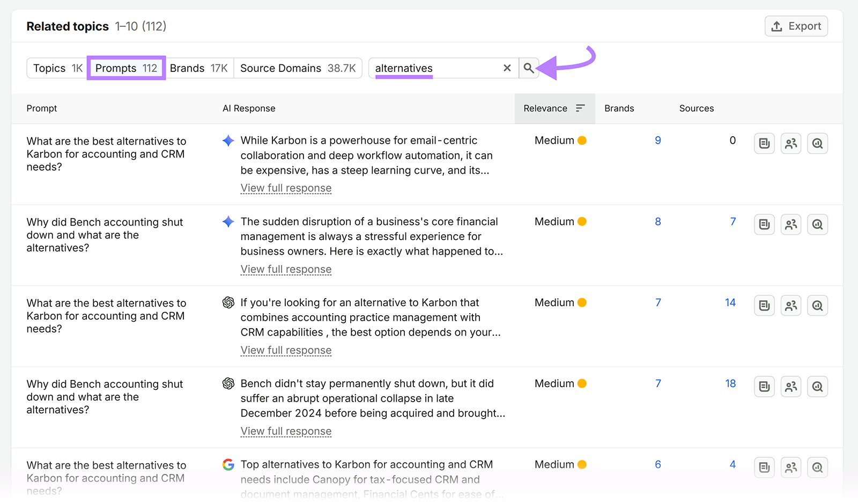
Task: Click the Brands column header
Action: point(619,108)
